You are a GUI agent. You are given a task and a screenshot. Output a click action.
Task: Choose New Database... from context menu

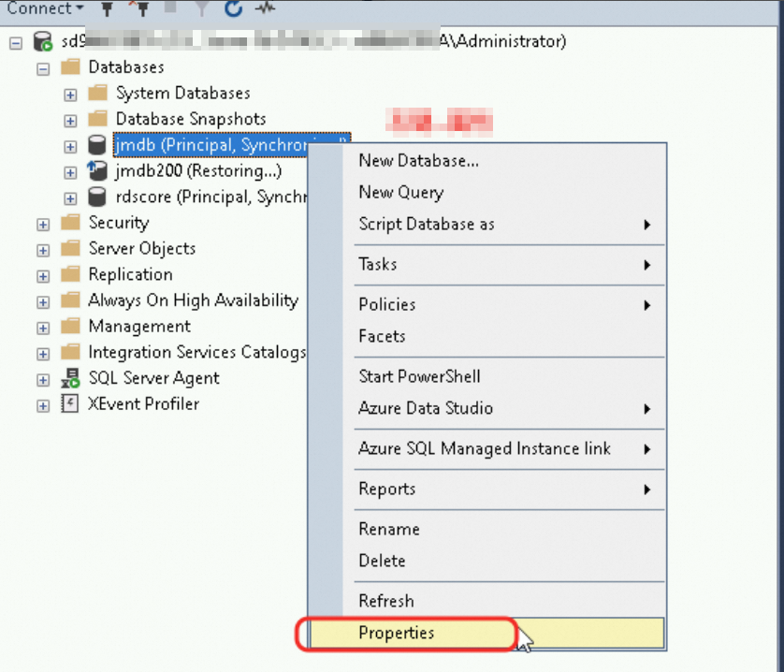coord(486,161)
